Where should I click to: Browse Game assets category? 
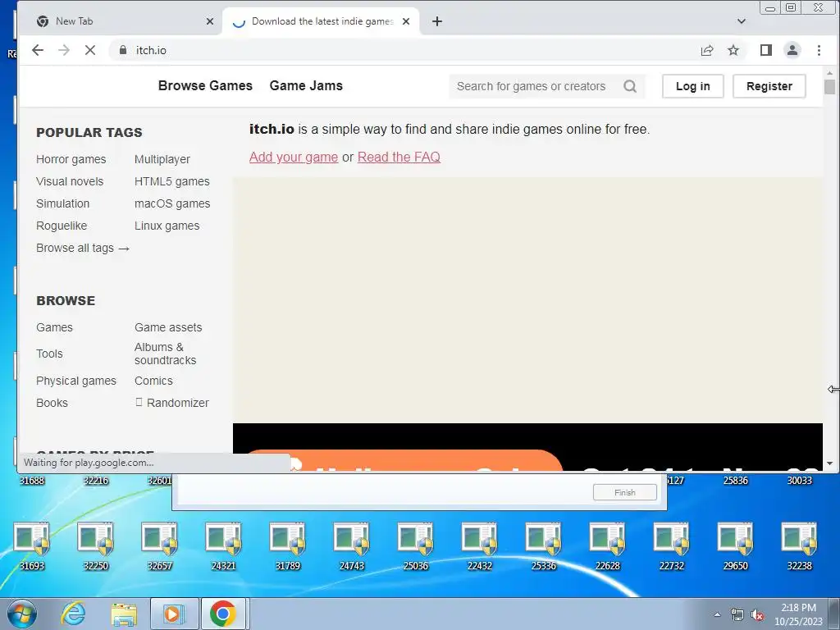tap(168, 327)
